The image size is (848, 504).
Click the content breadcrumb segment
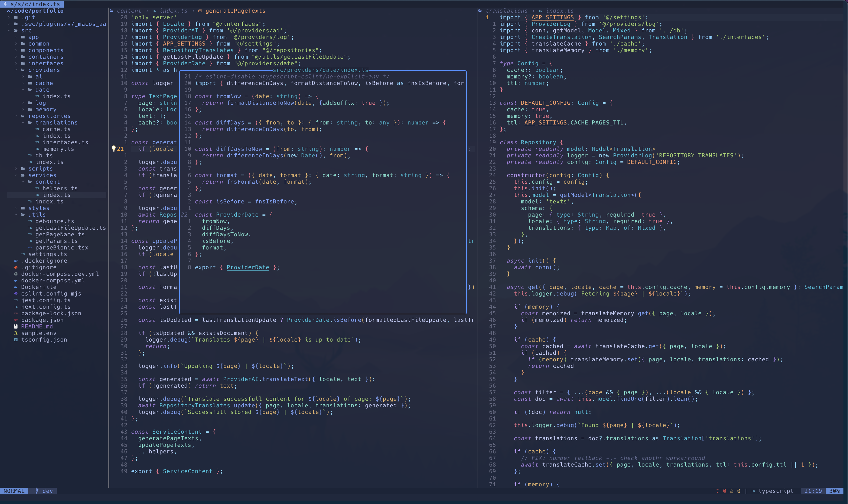(129, 11)
